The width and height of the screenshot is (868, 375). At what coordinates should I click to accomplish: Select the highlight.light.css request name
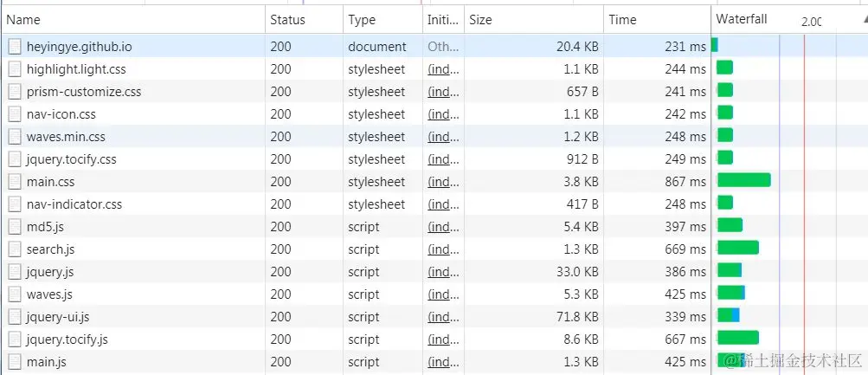point(76,69)
